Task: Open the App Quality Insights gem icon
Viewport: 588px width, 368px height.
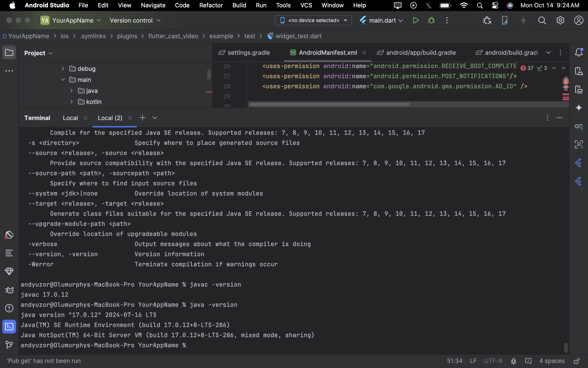Action: [x=9, y=271]
